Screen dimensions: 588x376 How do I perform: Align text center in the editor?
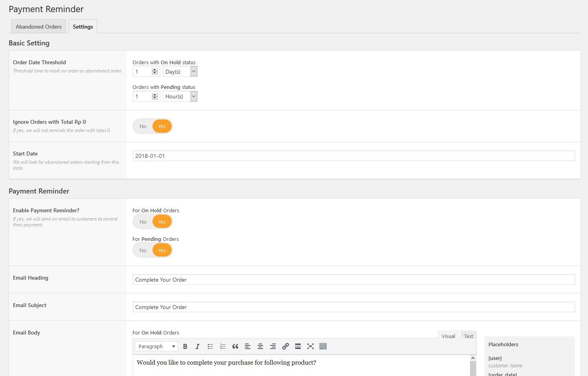260,346
